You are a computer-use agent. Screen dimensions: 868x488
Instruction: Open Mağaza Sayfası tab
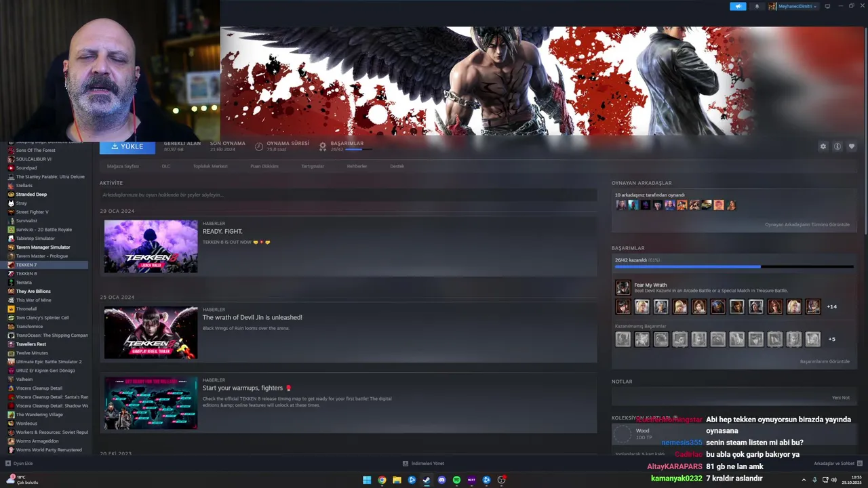[x=123, y=166]
